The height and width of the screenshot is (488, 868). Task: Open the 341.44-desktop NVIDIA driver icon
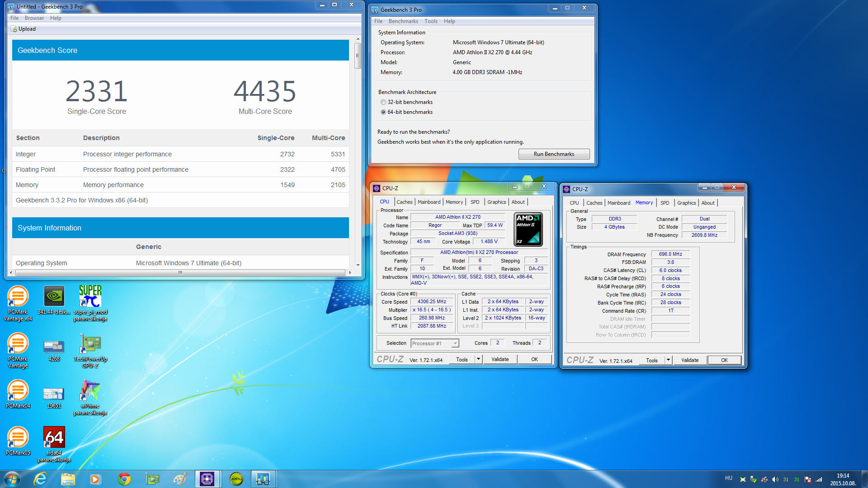click(x=54, y=300)
